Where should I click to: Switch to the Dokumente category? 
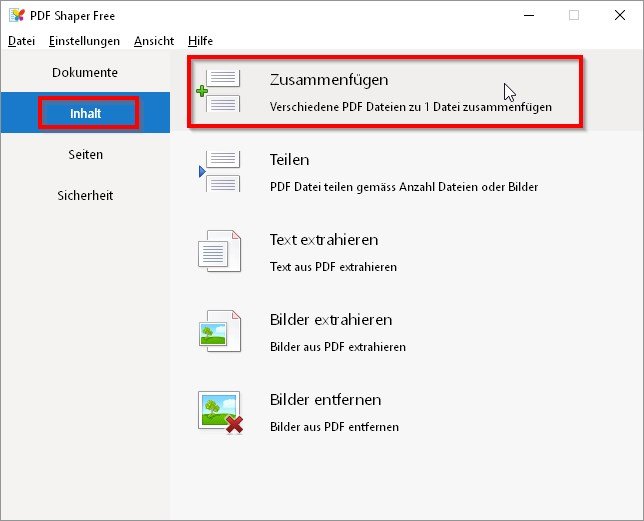point(85,72)
